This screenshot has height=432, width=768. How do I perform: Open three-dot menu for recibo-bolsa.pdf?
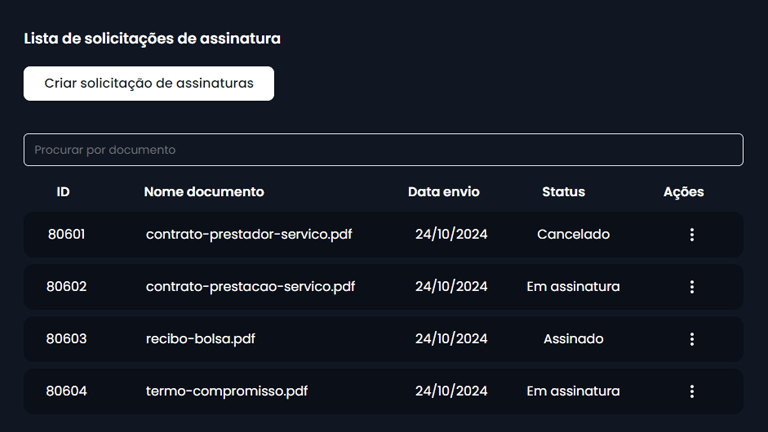691,339
